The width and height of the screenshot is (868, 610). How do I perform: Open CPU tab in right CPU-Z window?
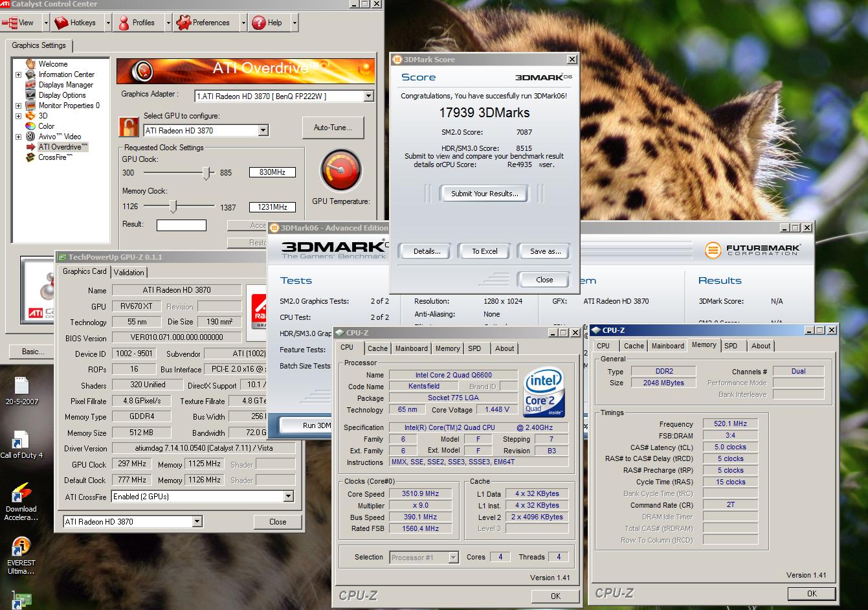tap(603, 346)
